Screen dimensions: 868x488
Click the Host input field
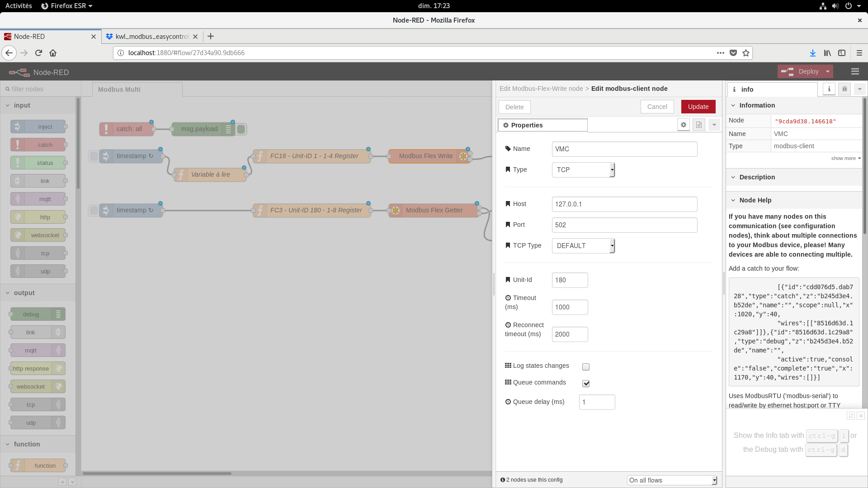pyautogui.click(x=624, y=204)
